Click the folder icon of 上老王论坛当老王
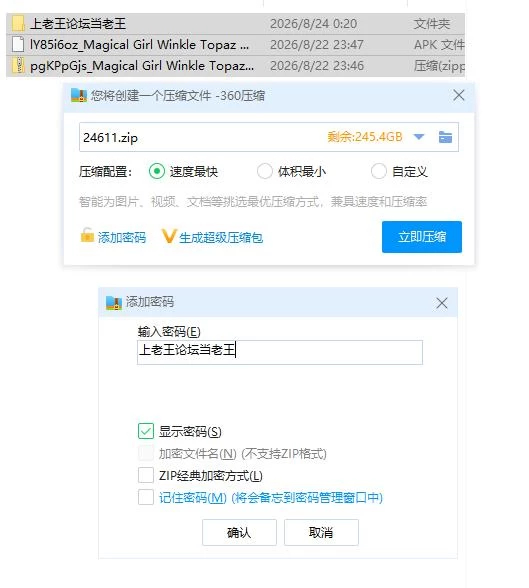The height and width of the screenshot is (588, 529). [18, 23]
